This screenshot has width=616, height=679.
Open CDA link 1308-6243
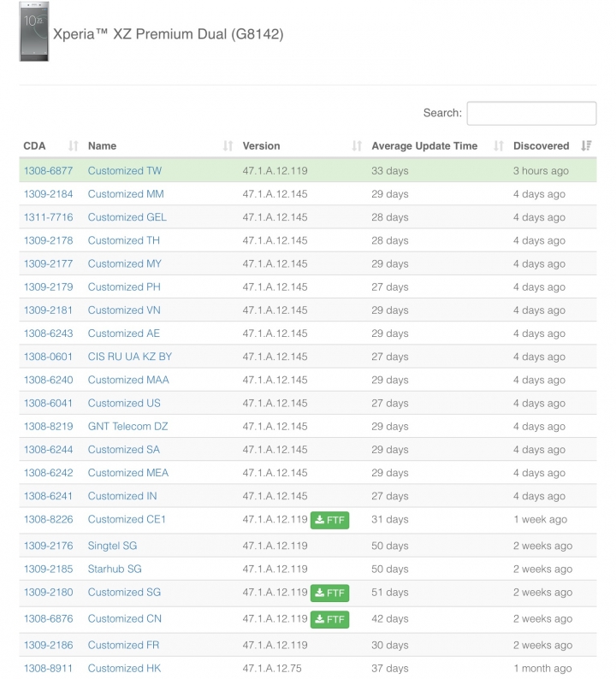pyautogui.click(x=48, y=334)
